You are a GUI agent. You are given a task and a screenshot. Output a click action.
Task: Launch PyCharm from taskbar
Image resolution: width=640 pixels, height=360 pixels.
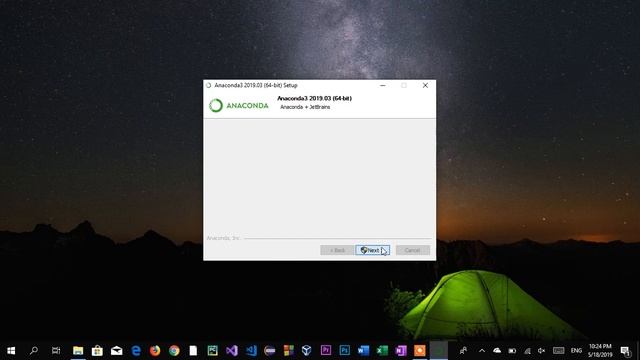point(212,350)
